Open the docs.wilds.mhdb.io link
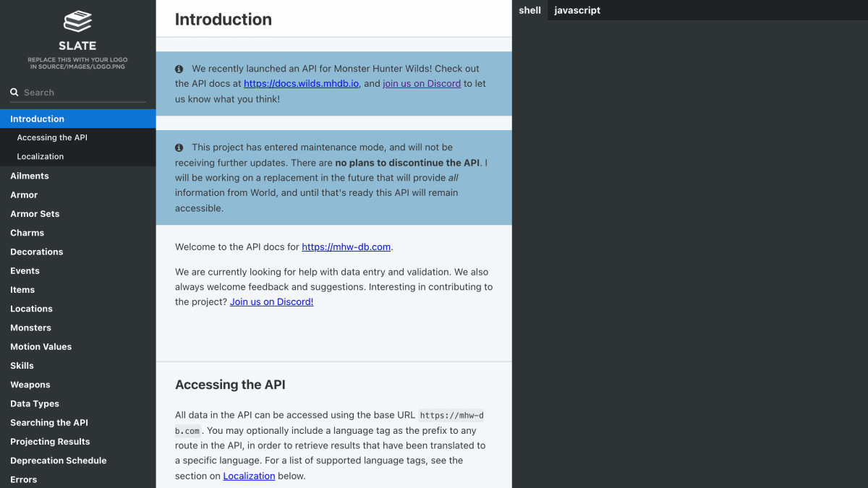Screen dimensions: 868x488 tap(301, 84)
